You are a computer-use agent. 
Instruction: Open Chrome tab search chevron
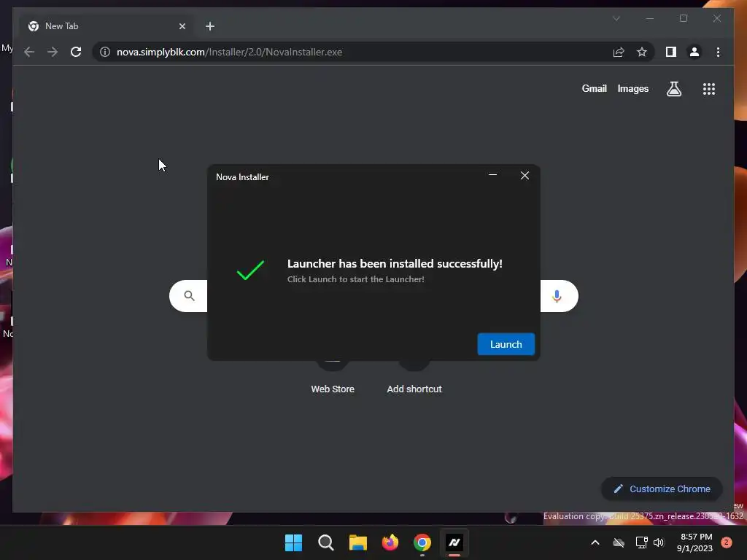pos(616,18)
